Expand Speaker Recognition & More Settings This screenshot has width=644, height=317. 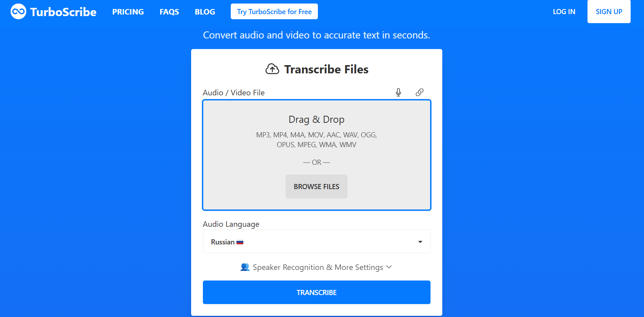click(316, 267)
